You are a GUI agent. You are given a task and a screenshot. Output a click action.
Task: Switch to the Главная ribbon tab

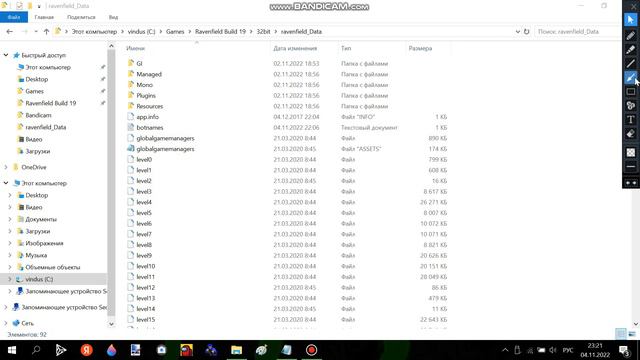coord(44,17)
